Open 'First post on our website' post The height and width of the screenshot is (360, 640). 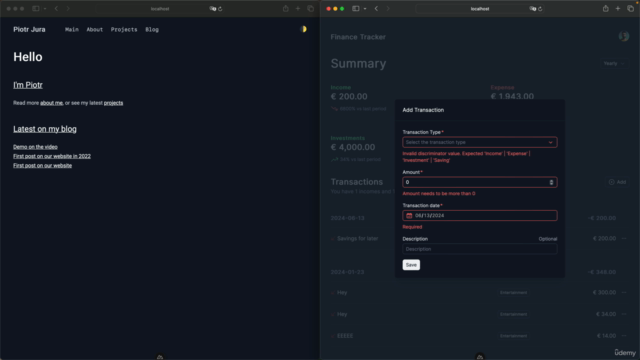click(x=42, y=166)
